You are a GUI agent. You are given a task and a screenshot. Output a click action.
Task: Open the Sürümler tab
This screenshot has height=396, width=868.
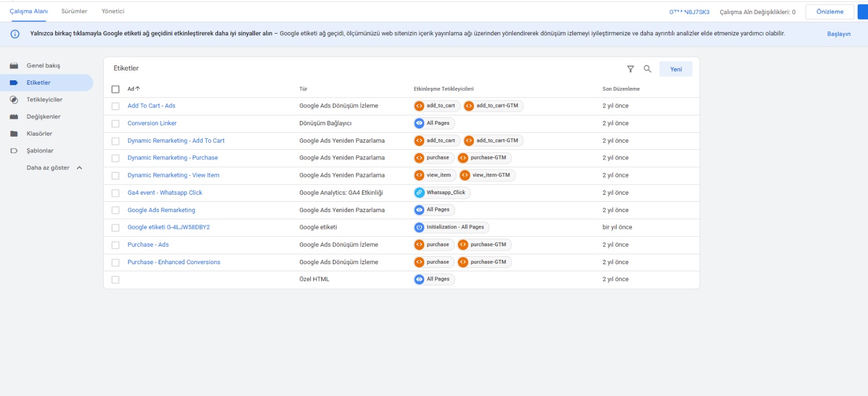click(x=74, y=11)
